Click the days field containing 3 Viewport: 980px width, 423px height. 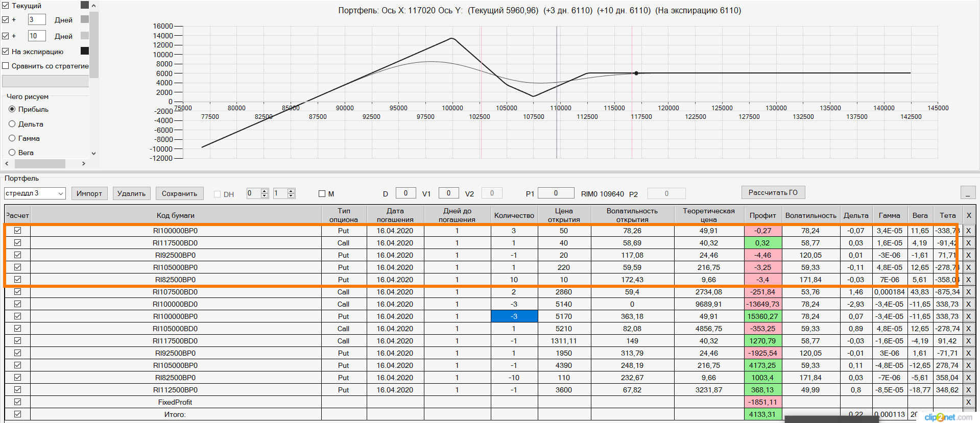(x=37, y=20)
